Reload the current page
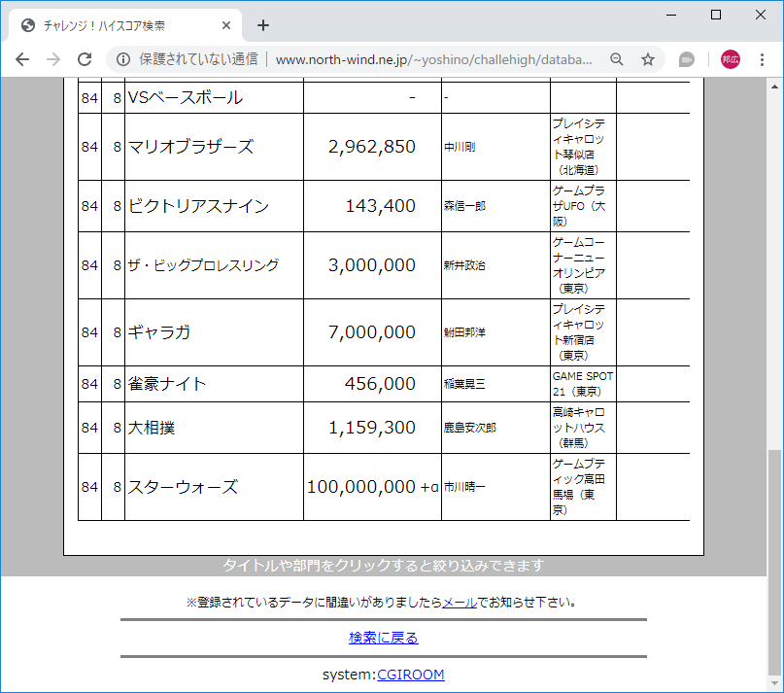 click(85, 58)
